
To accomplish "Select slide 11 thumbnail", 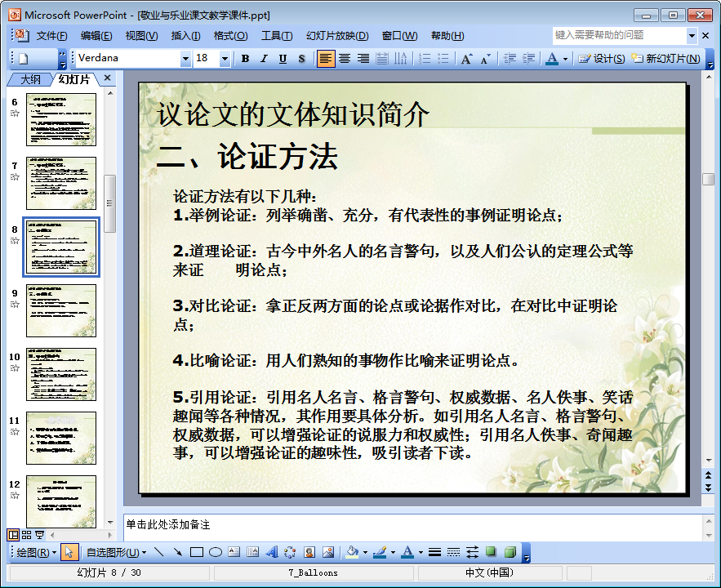I will tap(61, 438).
